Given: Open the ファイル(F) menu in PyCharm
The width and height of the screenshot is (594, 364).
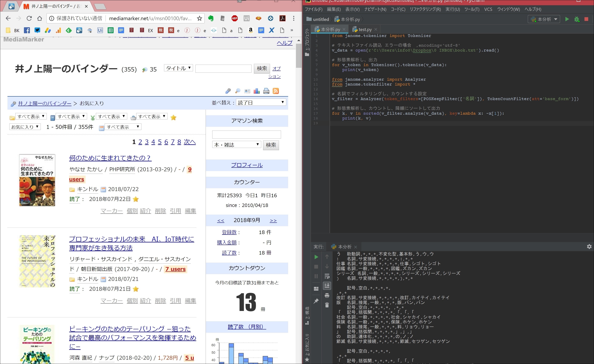Looking at the screenshot, I should coord(313,9).
